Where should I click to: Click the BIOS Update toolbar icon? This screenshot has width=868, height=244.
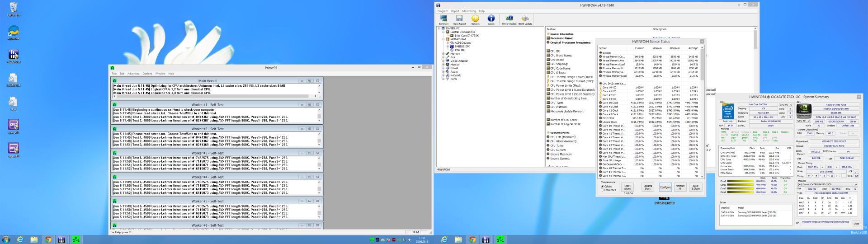point(525,19)
